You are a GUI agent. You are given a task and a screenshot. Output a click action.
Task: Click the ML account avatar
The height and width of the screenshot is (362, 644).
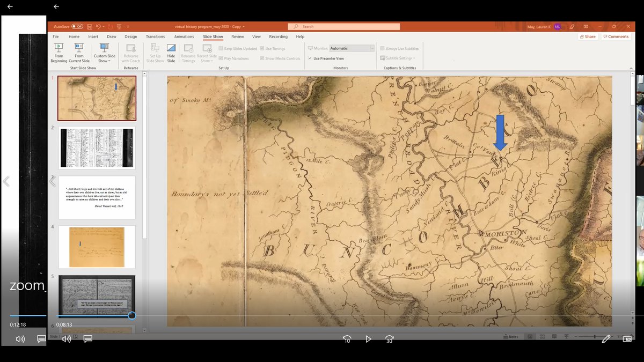point(558,26)
